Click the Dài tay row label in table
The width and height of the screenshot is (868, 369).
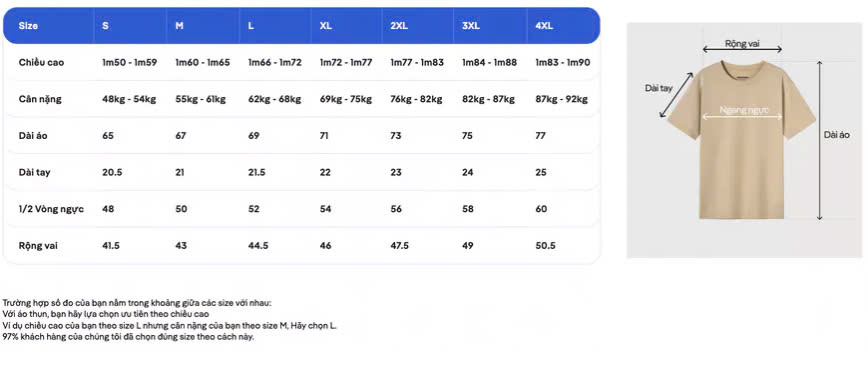pyautogui.click(x=34, y=173)
